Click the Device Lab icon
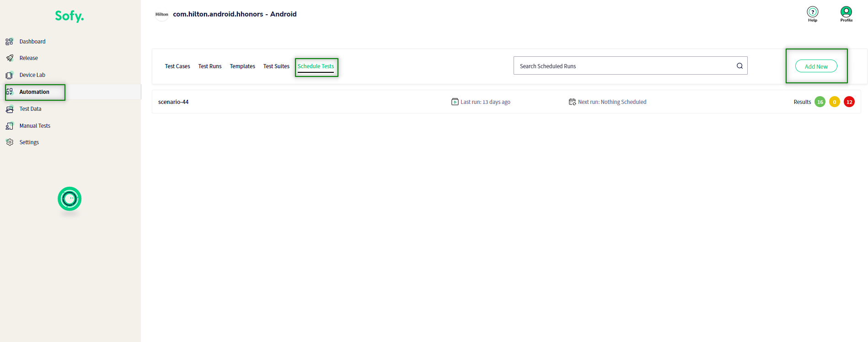Viewport: 868px width, 342px height. pyautogui.click(x=10, y=75)
